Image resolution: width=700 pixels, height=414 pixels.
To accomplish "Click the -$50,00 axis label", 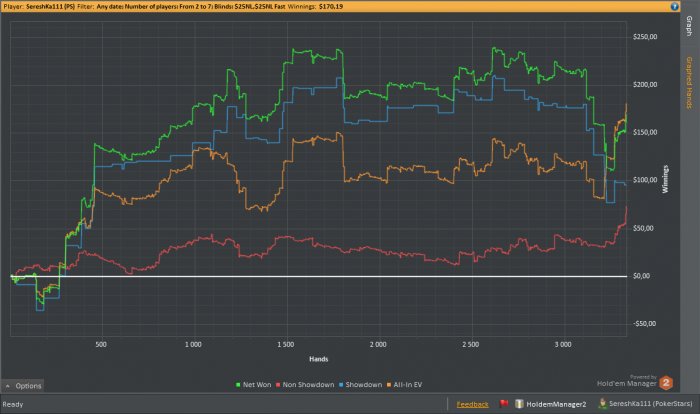I will tap(645, 324).
